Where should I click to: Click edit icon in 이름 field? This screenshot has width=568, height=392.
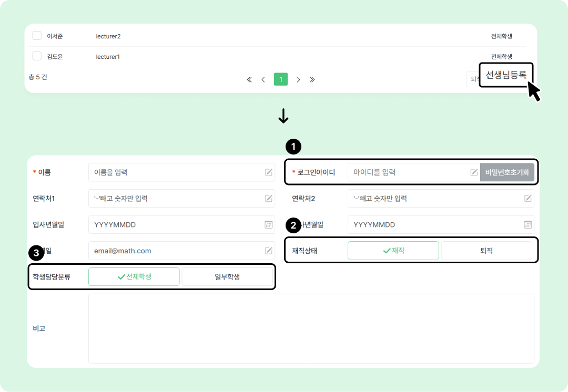click(x=269, y=172)
